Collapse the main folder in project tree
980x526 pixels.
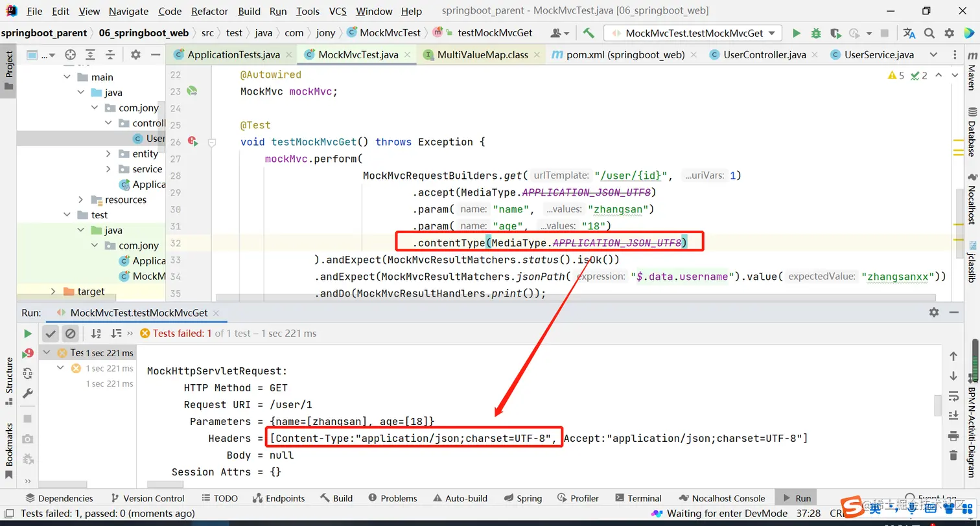click(67, 77)
